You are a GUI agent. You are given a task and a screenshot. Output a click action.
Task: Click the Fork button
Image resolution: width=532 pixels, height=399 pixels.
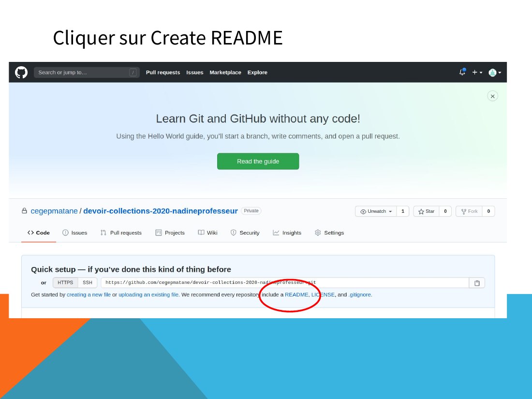469,211
